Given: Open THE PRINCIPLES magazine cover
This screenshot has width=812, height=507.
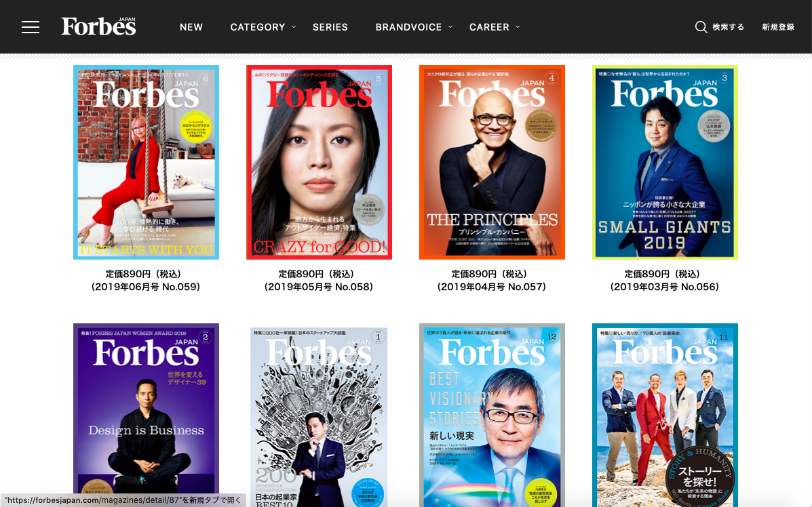Looking at the screenshot, I should (x=492, y=162).
